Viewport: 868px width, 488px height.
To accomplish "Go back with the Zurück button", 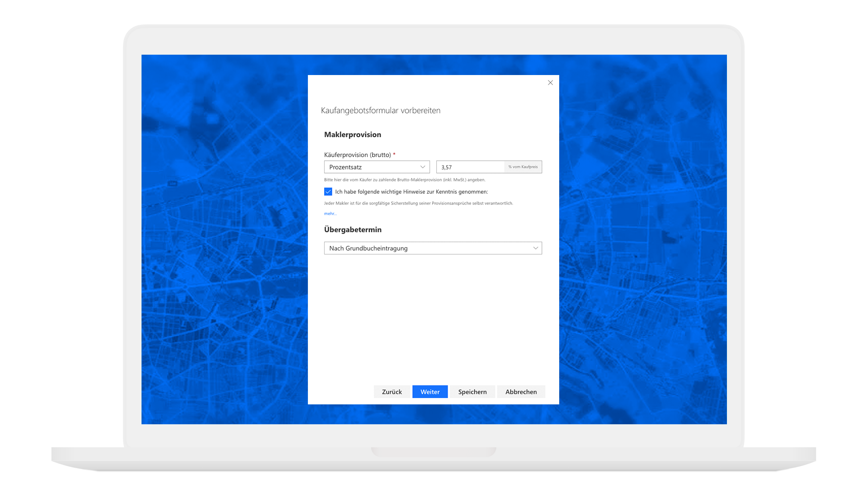I will [392, 392].
